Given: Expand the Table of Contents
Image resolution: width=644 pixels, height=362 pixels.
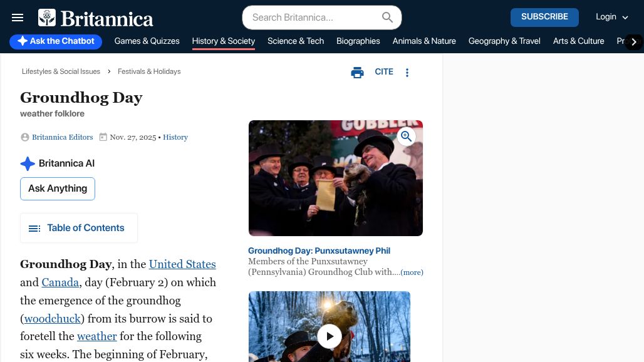Looking at the screenshot, I should (x=78, y=228).
